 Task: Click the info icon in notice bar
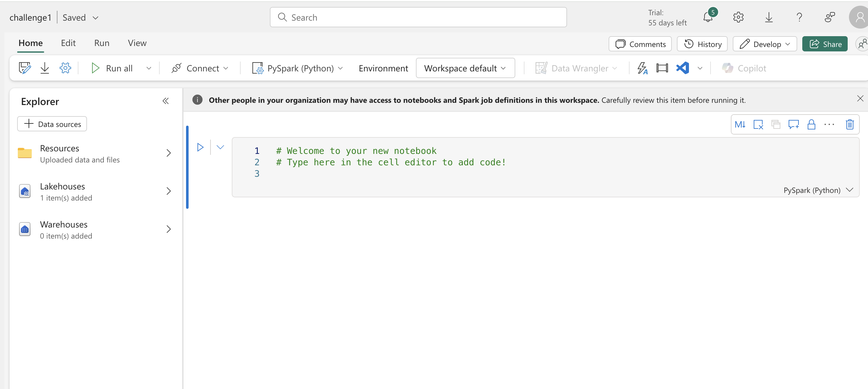click(197, 100)
